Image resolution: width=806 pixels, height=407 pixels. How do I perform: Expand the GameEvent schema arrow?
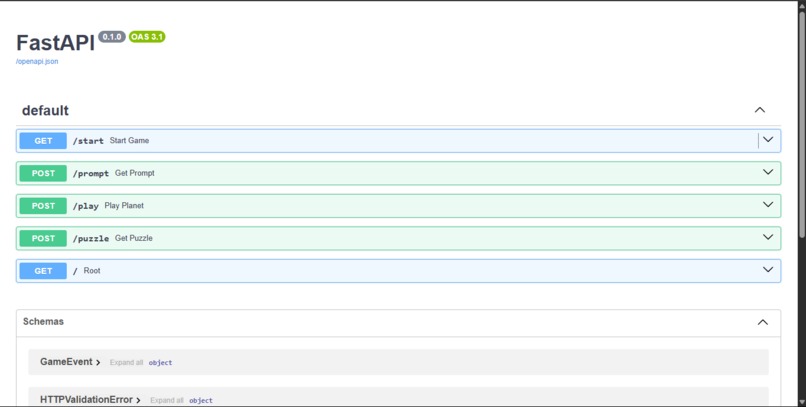98,363
